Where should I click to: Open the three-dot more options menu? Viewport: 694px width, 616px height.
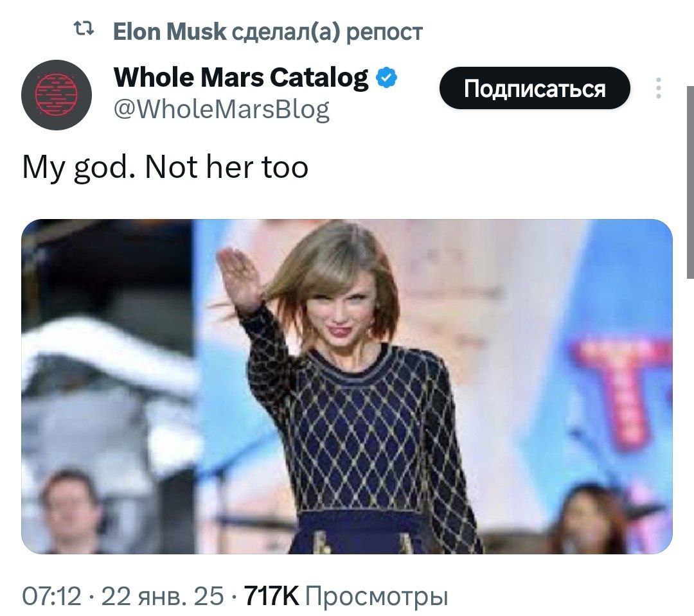point(659,88)
